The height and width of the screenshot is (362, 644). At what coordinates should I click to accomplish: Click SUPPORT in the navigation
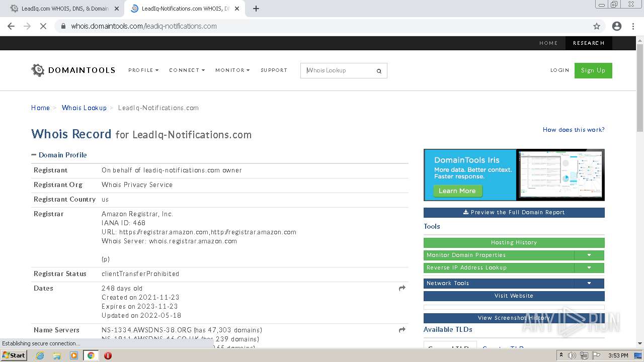tap(274, 70)
